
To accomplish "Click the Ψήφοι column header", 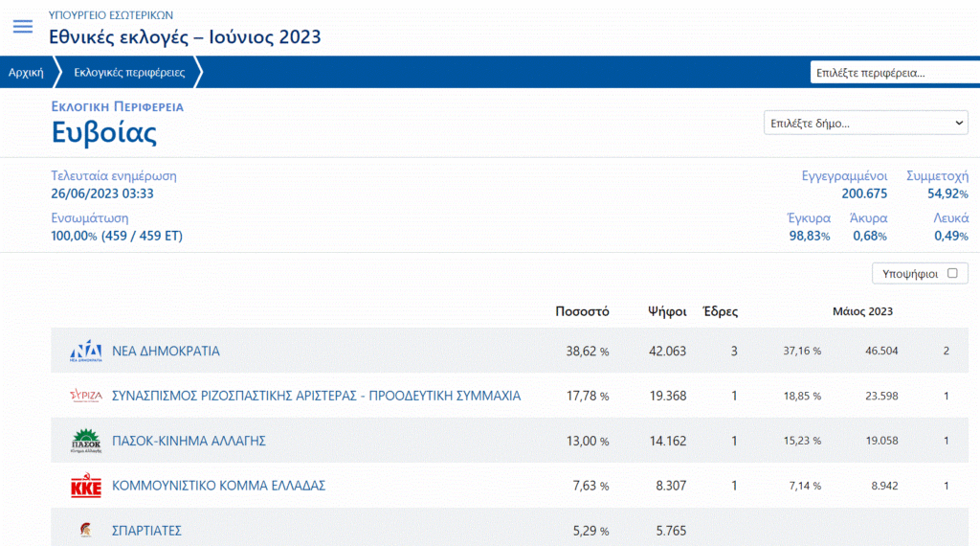I will click(x=667, y=311).
